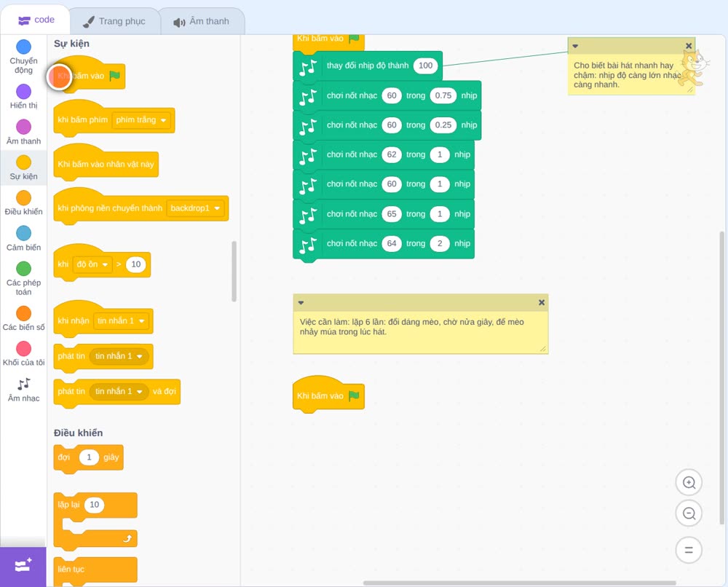Reset the workspace zoom level
This screenshot has width=728, height=587.
coord(689,550)
